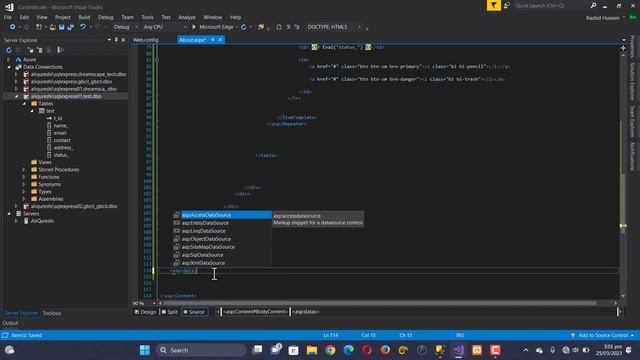Click the Undo toolbar arrow
This screenshot has height=360, width=640.
pyautogui.click(x=83, y=27)
